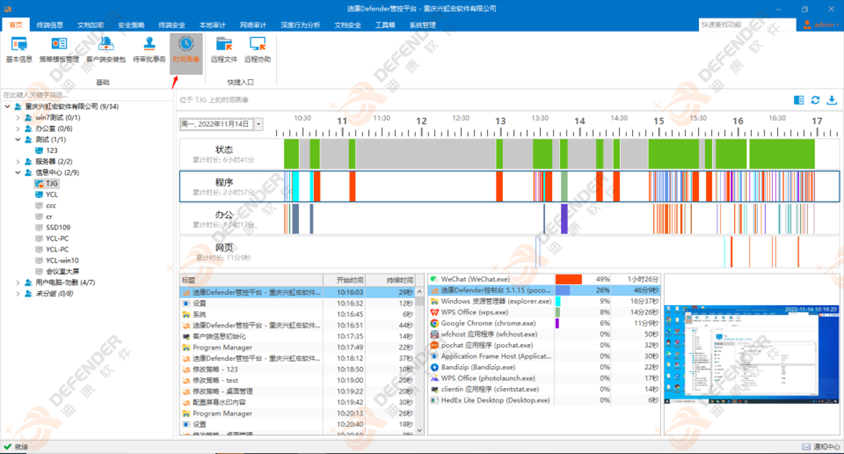Refresh the time portrait view
The width and height of the screenshot is (844, 454).
(816, 100)
